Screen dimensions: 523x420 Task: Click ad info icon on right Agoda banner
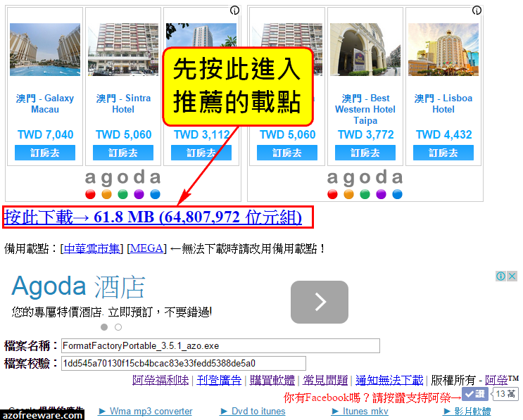(477, 11)
